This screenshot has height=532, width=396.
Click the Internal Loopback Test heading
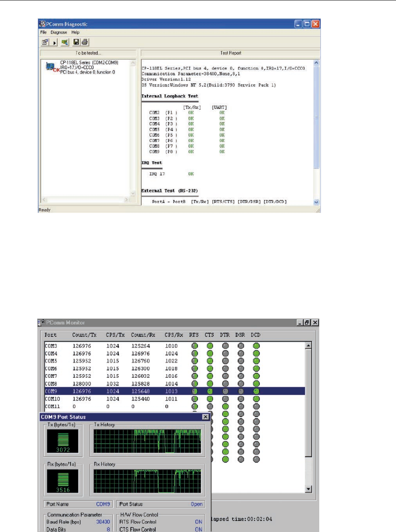(x=170, y=96)
